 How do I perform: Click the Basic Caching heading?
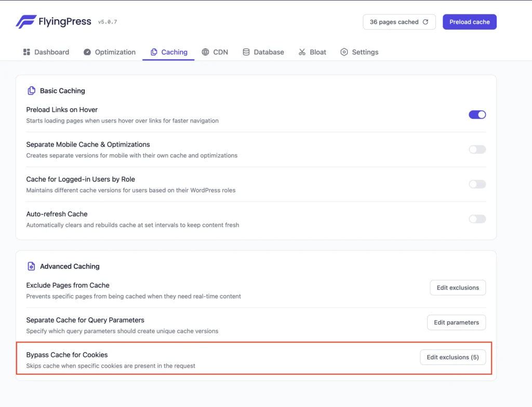coord(62,90)
